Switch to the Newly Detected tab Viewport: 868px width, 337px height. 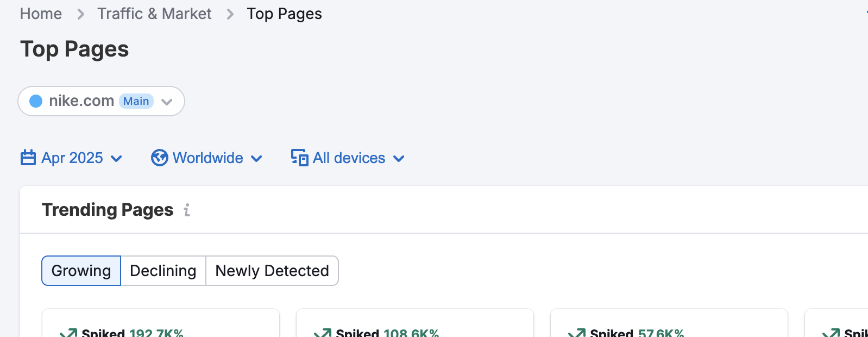tap(272, 271)
